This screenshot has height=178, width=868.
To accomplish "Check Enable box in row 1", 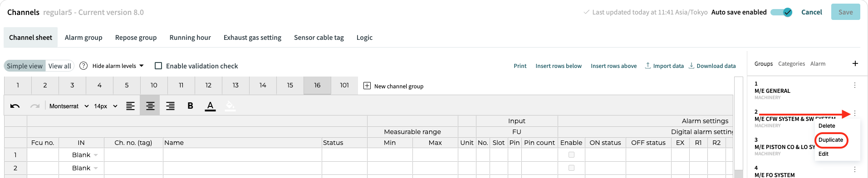I will point(571,155).
